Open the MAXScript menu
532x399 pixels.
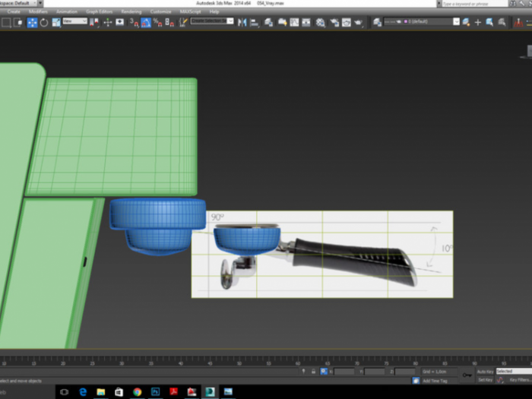click(x=190, y=11)
